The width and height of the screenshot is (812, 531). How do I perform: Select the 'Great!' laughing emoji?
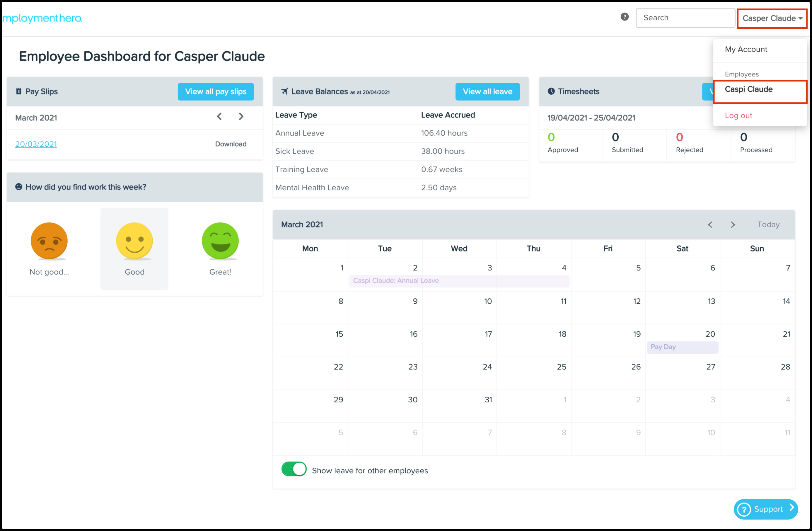click(x=220, y=241)
